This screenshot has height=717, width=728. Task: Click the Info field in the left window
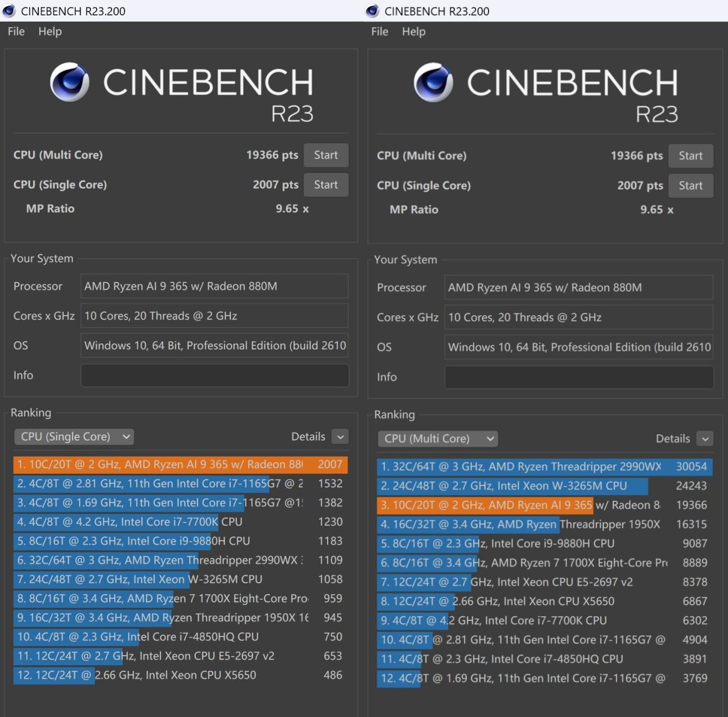click(214, 375)
